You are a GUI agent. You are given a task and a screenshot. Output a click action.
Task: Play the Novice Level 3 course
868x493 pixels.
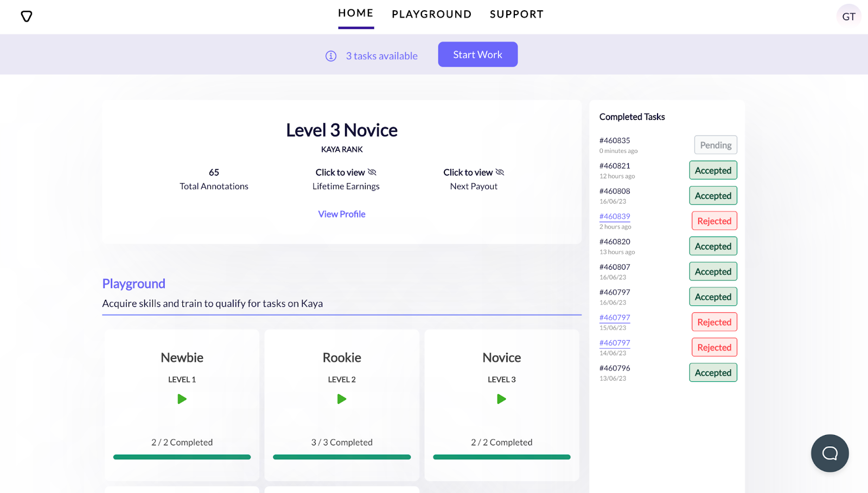coord(502,399)
